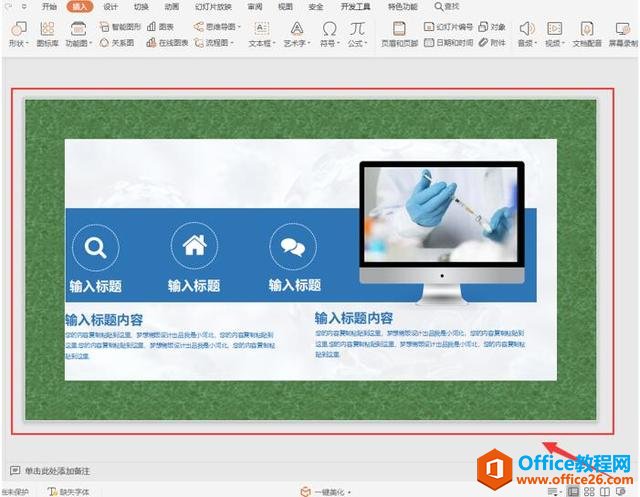Image resolution: width=640 pixels, height=497 pixels.
Task: Switch to normal view in status bar
Action: click(573, 491)
